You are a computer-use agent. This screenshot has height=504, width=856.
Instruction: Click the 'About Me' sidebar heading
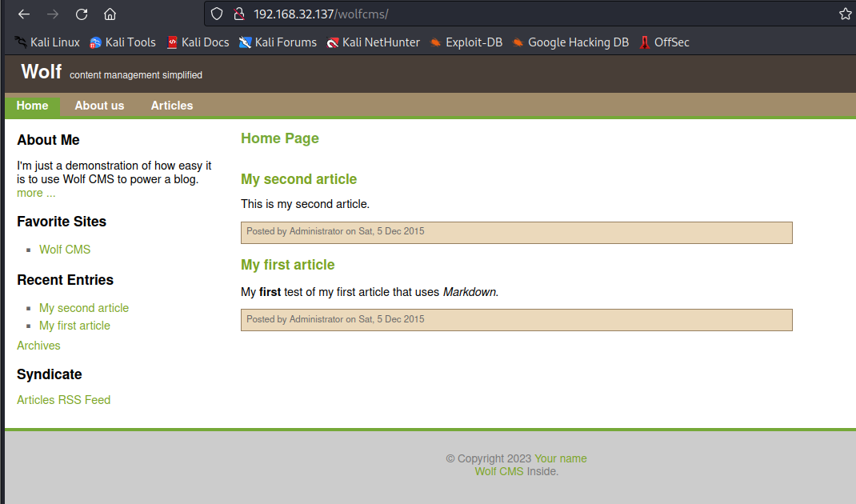coord(49,140)
